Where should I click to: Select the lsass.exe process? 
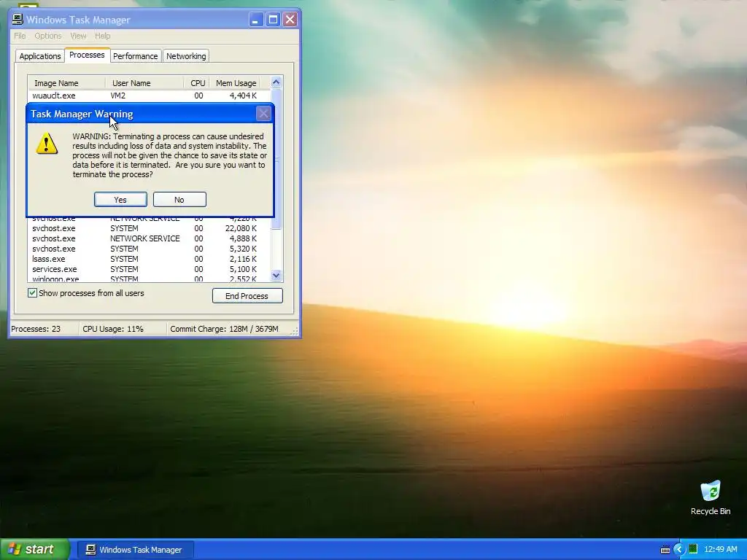tap(149, 259)
